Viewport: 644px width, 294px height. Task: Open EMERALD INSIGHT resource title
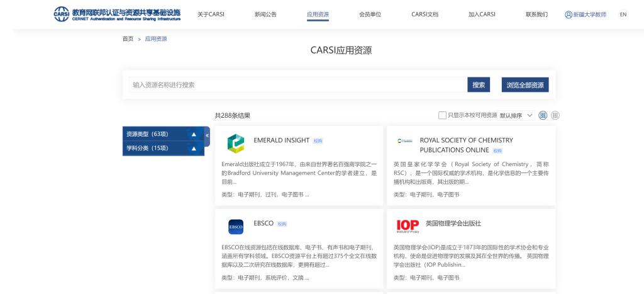(x=281, y=140)
